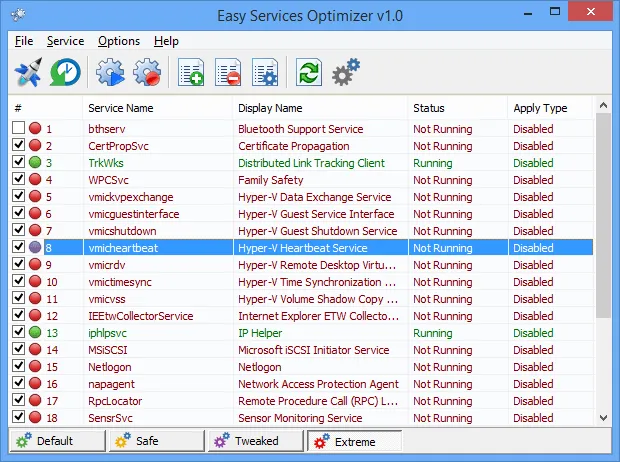The height and width of the screenshot is (462, 620).
Task: Select the Safe profile button
Action: (157, 441)
